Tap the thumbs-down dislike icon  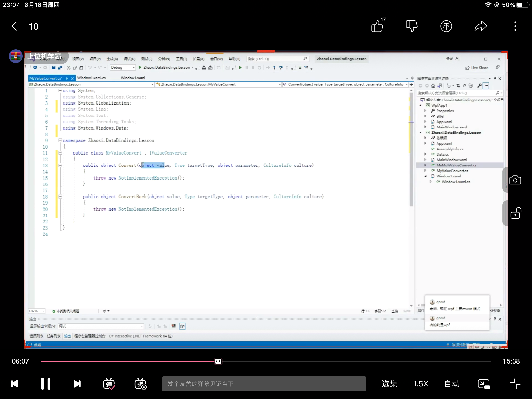coord(412,26)
